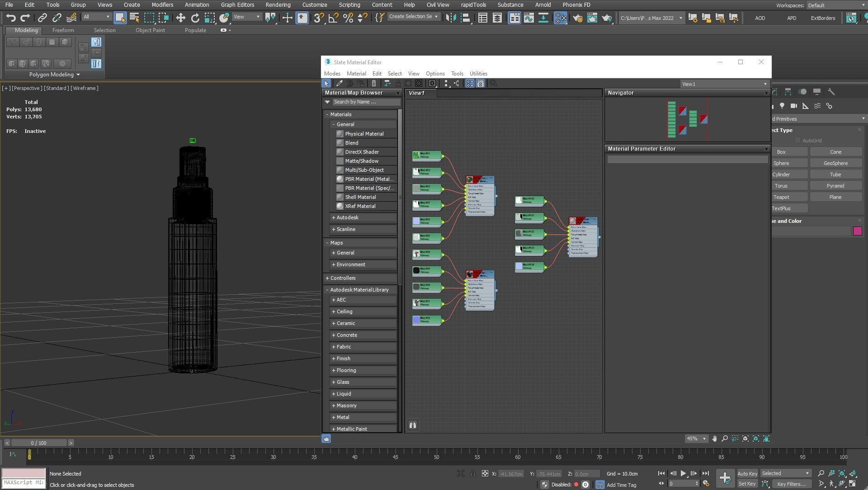Open Slate Material menu

pyautogui.click(x=356, y=73)
